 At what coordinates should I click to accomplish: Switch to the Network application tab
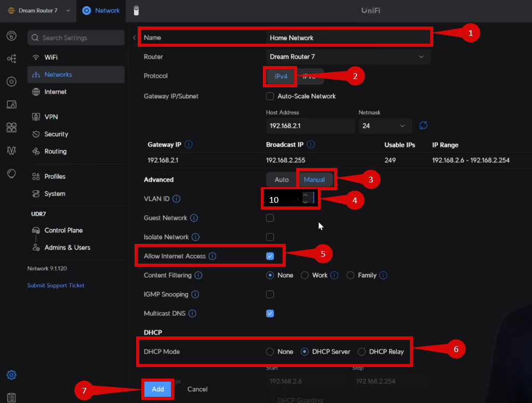[x=101, y=10]
